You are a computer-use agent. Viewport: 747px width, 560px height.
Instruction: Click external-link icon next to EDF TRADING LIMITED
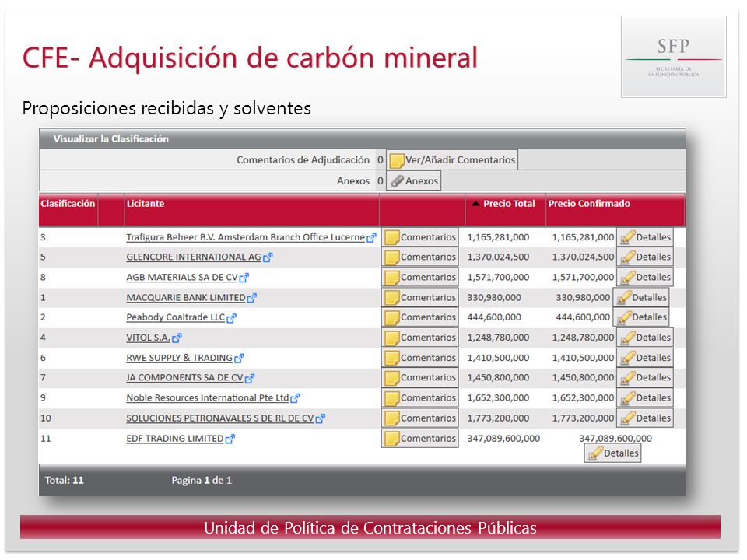[x=230, y=439]
